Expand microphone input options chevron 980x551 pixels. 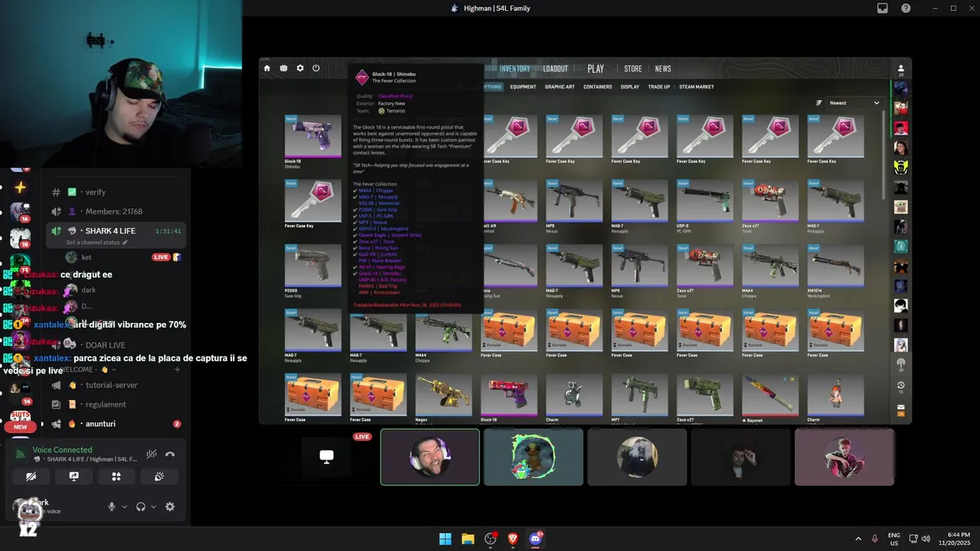coord(124,507)
